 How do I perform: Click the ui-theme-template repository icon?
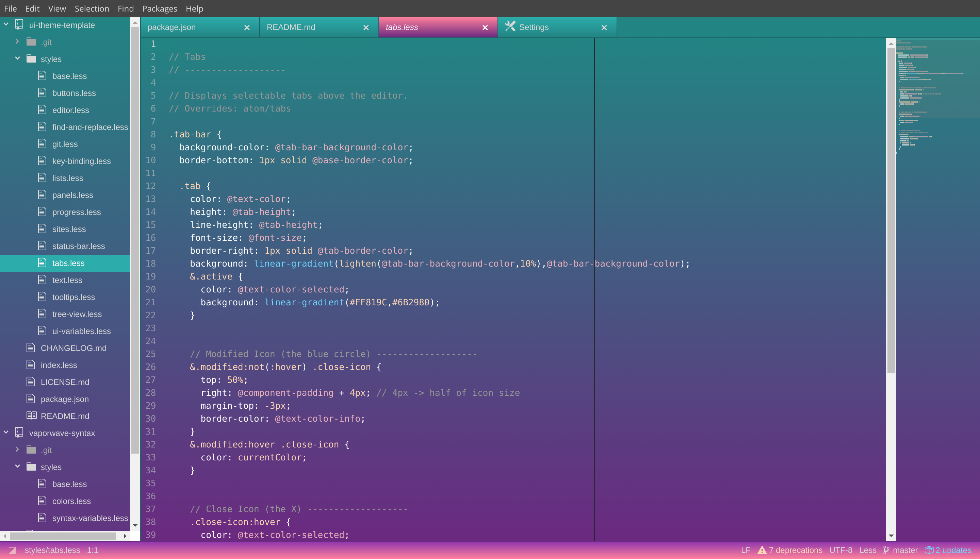click(19, 25)
